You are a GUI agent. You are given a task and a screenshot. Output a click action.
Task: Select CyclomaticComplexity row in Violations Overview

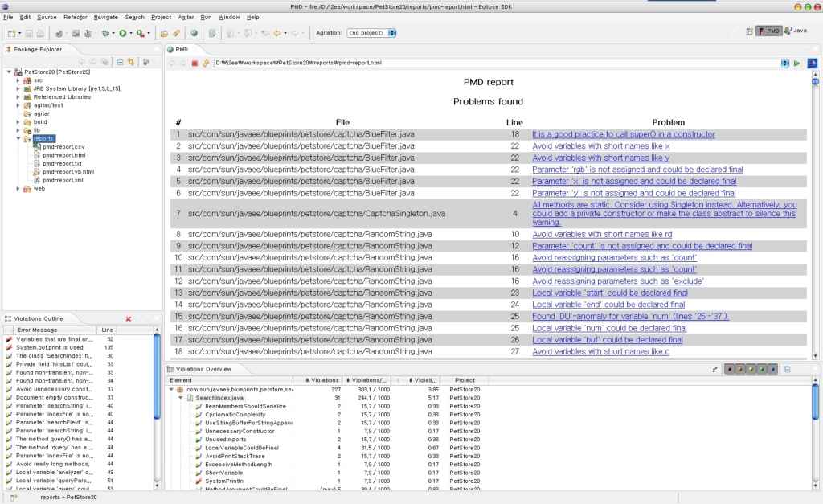235,415
